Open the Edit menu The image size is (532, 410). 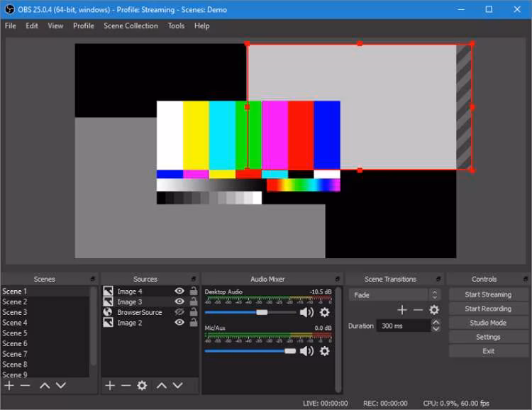tap(32, 26)
